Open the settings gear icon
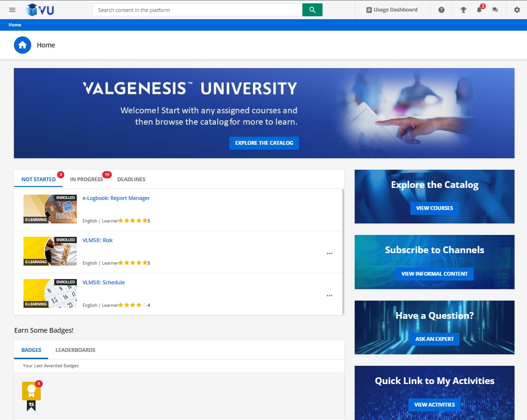Screen dimensions: 527x420 [x=517, y=10]
